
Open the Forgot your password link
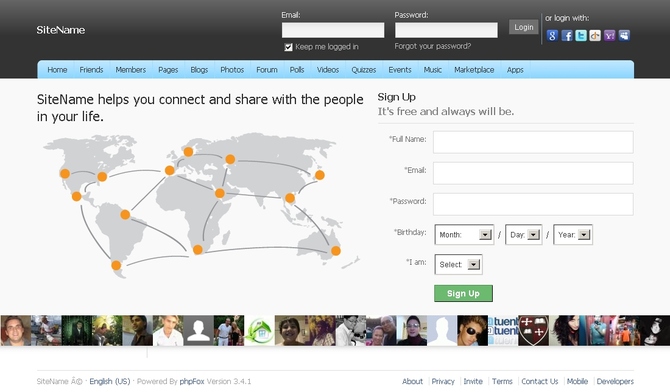(x=432, y=46)
